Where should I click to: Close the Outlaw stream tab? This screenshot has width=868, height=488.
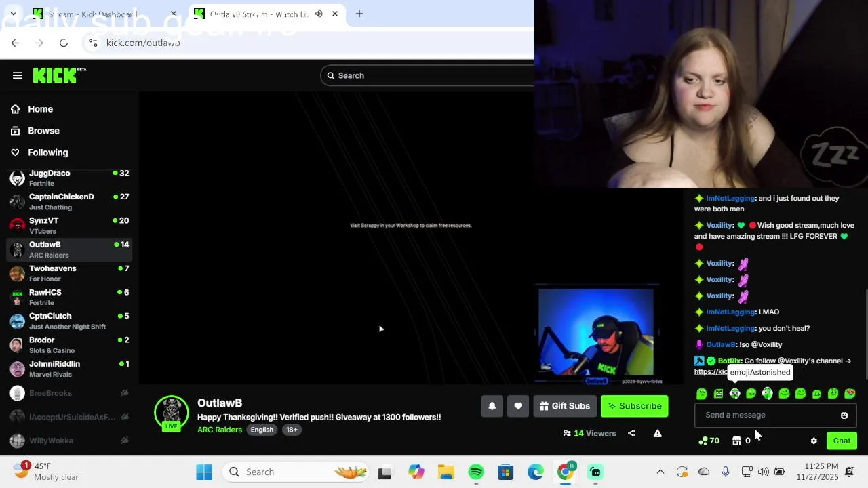pos(334,14)
